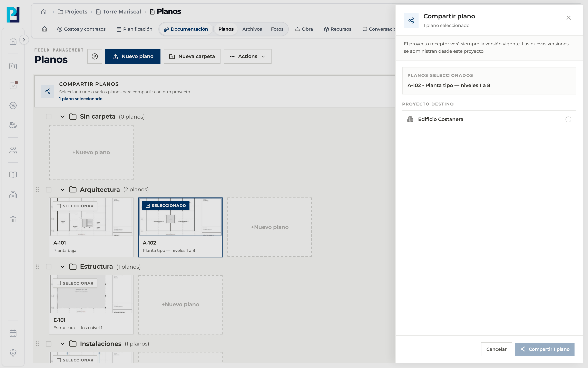Toggle Seleccionar on plan E-101
Image resolution: width=588 pixels, height=368 pixels.
click(75, 283)
